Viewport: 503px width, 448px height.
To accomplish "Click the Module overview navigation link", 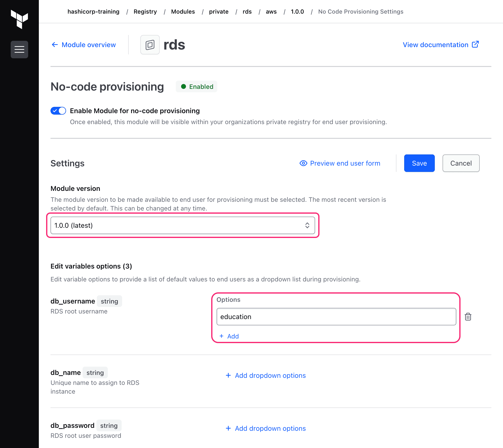I will (84, 45).
